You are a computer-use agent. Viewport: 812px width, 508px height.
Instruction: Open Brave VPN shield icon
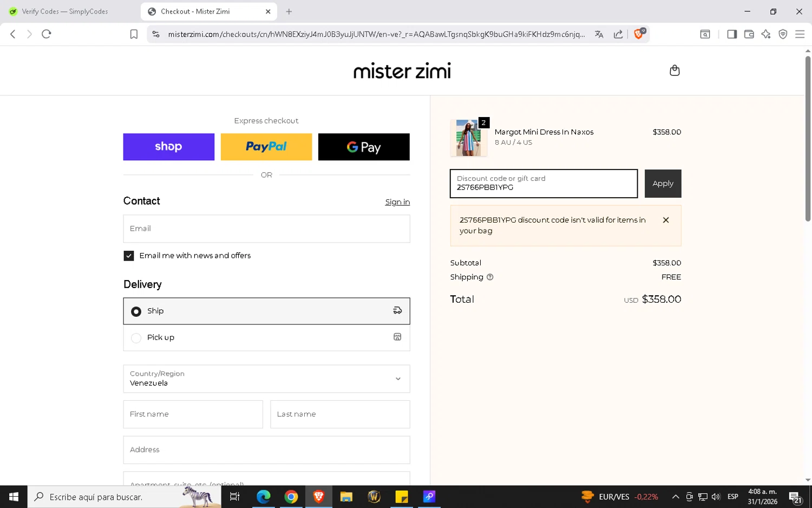pyautogui.click(x=783, y=34)
